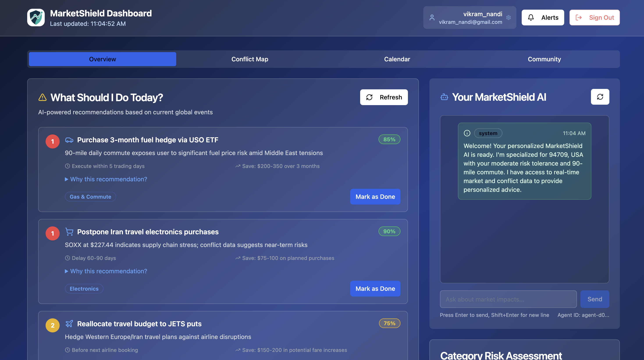Mark fuel hedge recommendation as done

[x=375, y=197]
